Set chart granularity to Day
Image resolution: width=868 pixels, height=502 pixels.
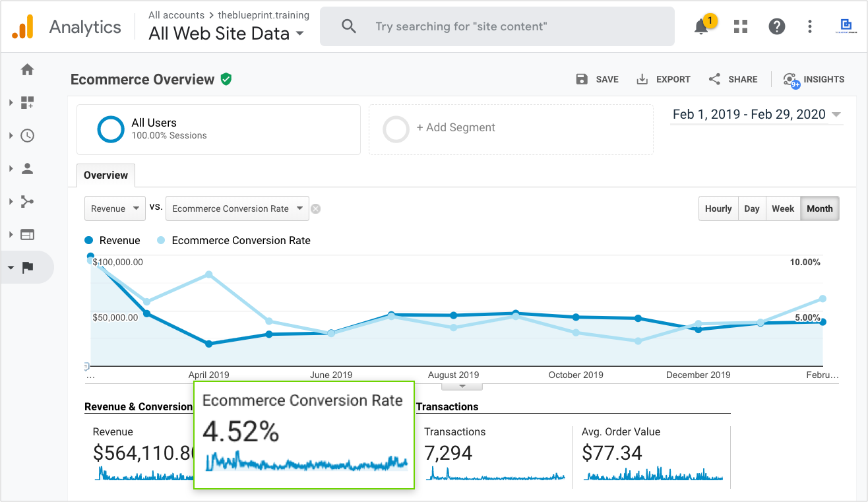(751, 208)
